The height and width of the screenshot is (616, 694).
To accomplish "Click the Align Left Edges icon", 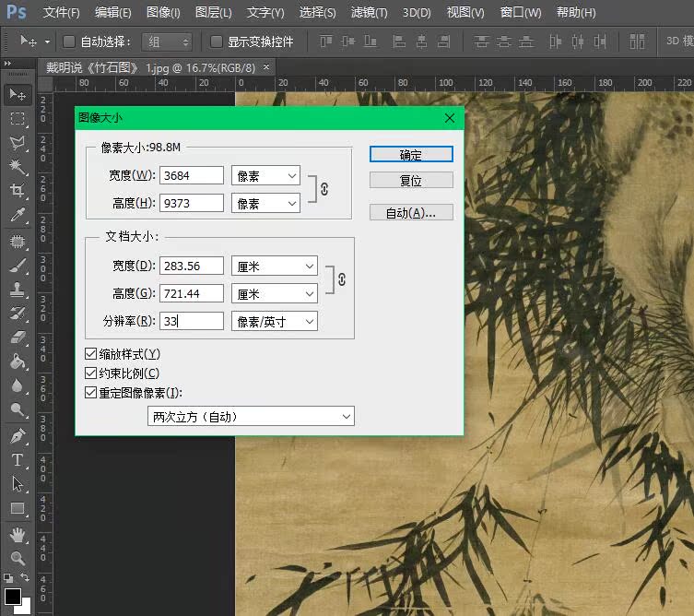I will coord(399,41).
